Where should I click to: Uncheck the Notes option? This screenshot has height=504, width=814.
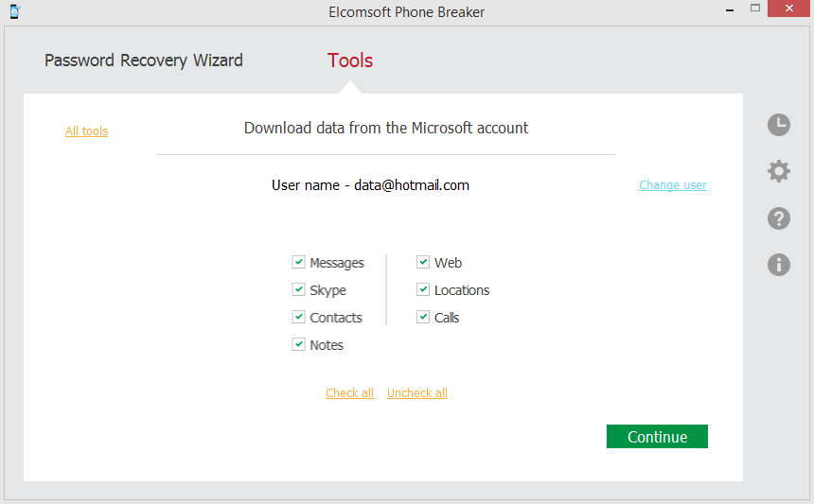(x=299, y=344)
